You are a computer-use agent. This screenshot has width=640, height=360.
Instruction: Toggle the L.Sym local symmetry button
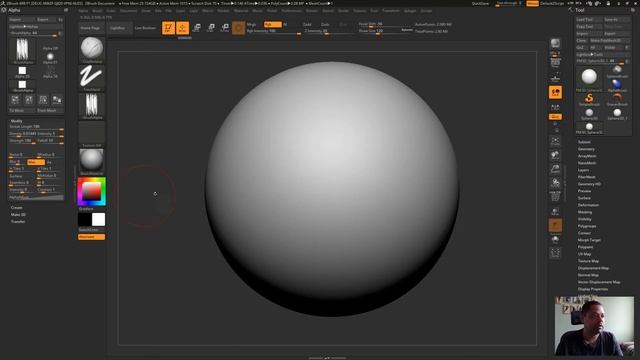click(x=555, y=107)
